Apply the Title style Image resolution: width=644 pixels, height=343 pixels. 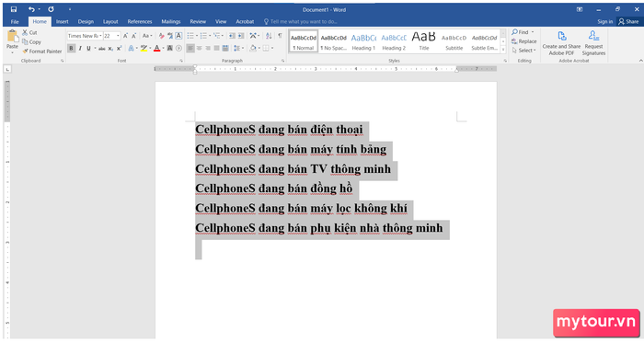pyautogui.click(x=424, y=41)
